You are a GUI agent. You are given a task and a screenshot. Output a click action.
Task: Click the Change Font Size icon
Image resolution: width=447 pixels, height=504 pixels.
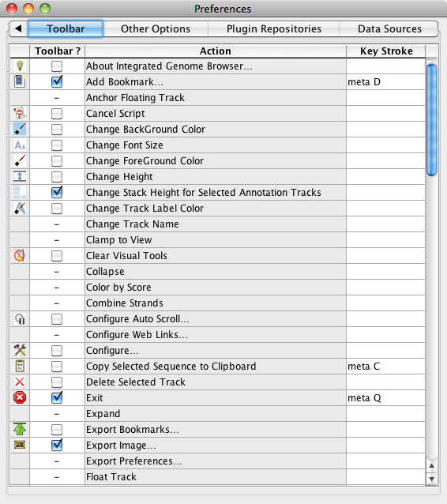click(x=20, y=145)
